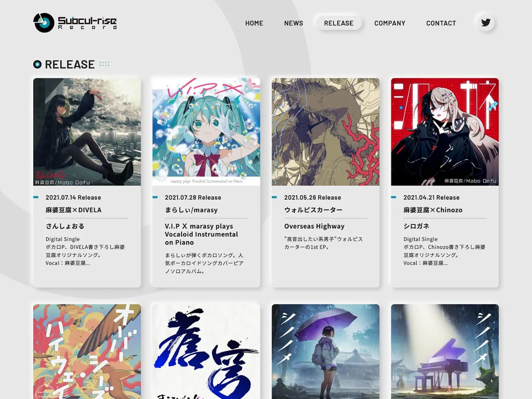Click description "高音出したい系男子" text

pyautogui.click(x=324, y=243)
